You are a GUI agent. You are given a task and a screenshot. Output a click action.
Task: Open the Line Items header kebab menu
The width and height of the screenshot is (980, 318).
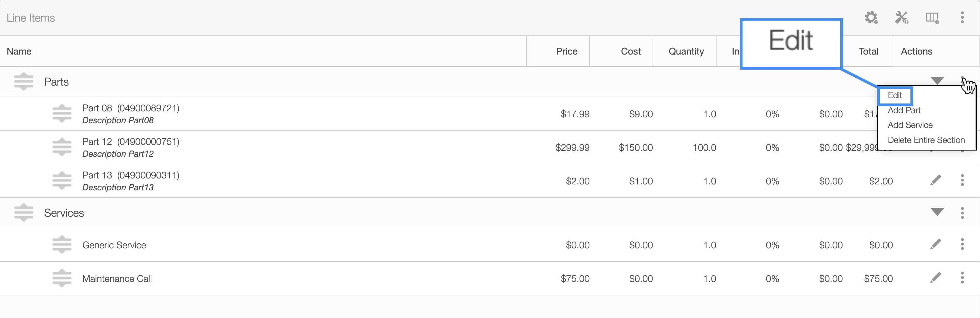coord(962,18)
